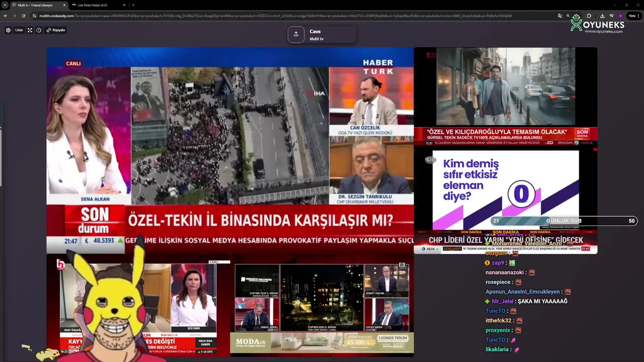Viewport: 644px width, 362px height.
Task: Click chat username itthefck32
Action: pyautogui.click(x=498, y=320)
